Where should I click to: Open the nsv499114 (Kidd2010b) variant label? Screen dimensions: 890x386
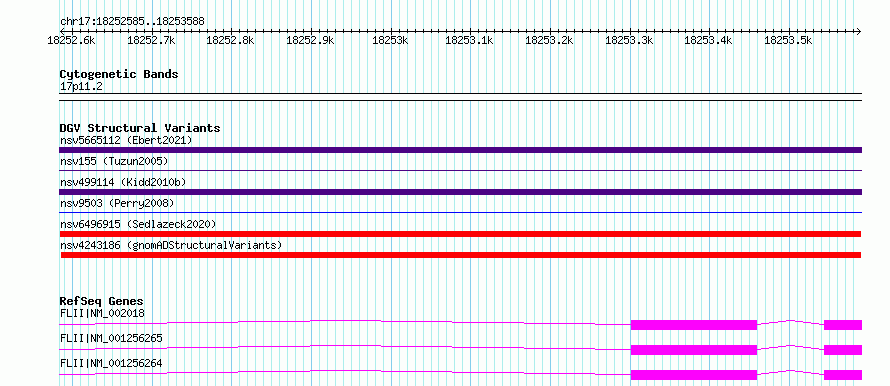[x=123, y=182]
